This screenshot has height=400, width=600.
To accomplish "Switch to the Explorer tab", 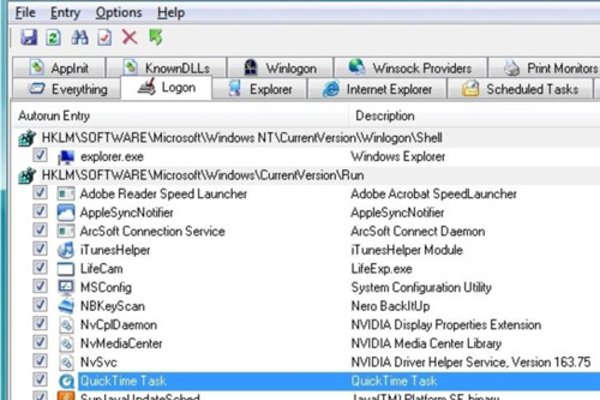I will coord(259,89).
